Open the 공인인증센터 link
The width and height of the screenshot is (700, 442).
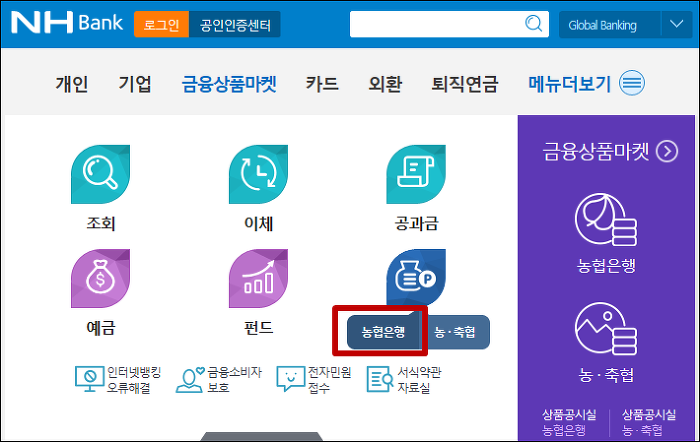[x=235, y=24]
